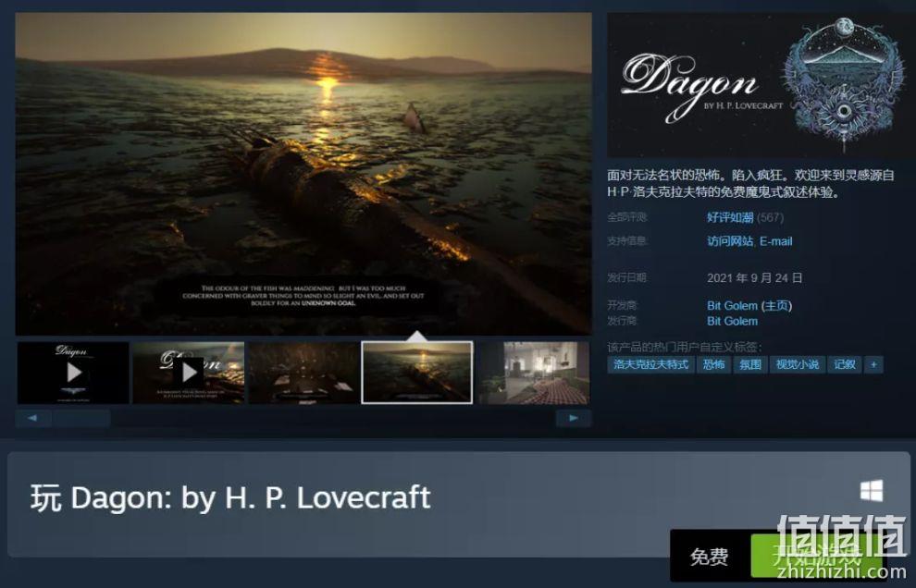This screenshot has height=588, width=916.
Task: Open developer Bit Golem link
Action: [732, 305]
